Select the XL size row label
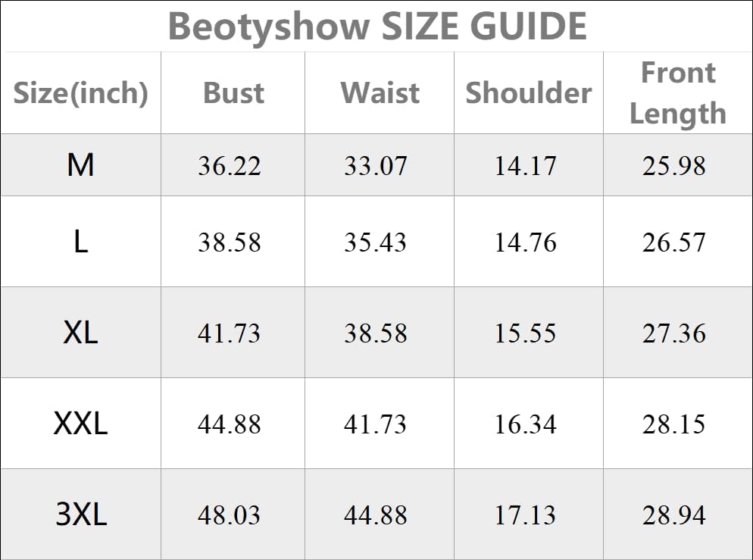The height and width of the screenshot is (560, 753). click(x=80, y=333)
